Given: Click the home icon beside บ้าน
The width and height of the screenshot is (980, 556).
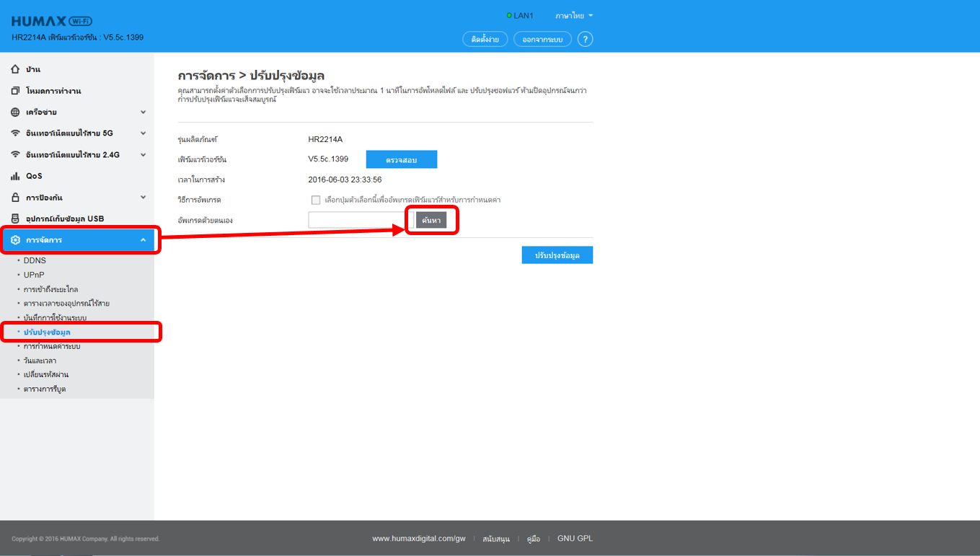Looking at the screenshot, I should [x=15, y=69].
